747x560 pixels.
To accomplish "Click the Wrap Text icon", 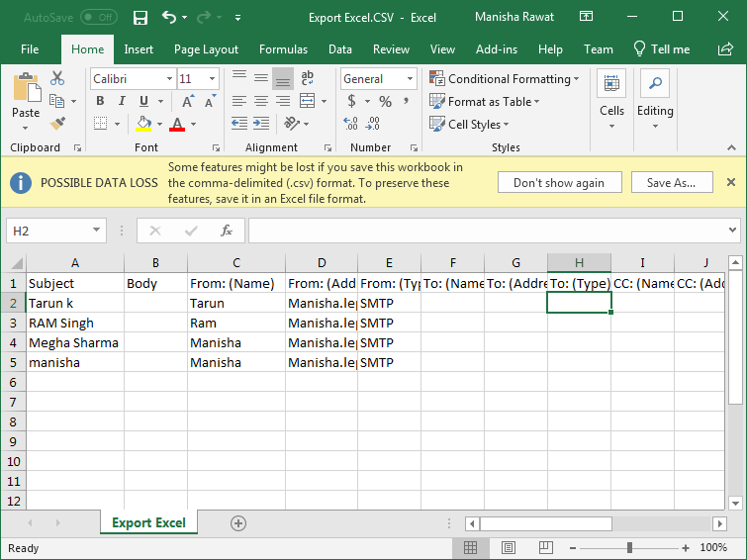I will [308, 78].
